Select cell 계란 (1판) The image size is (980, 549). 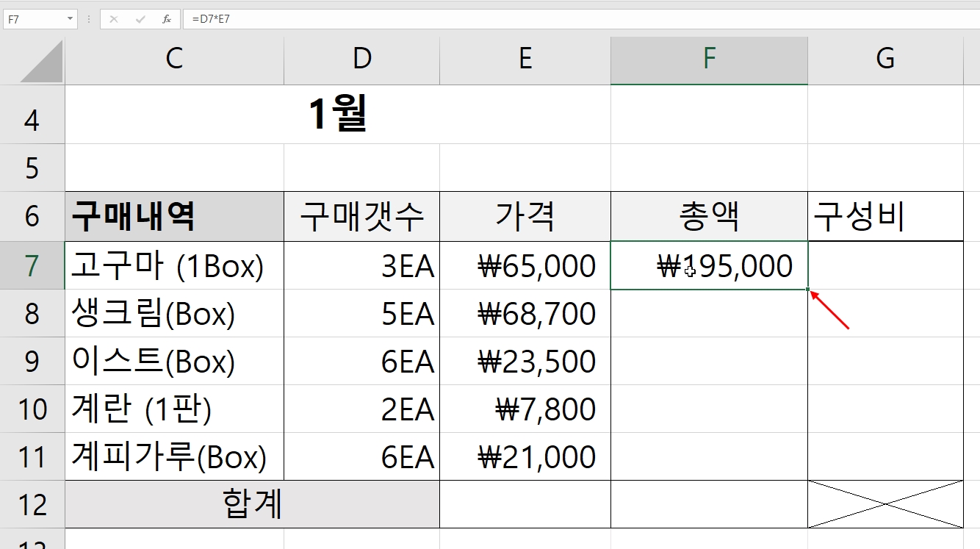point(174,409)
